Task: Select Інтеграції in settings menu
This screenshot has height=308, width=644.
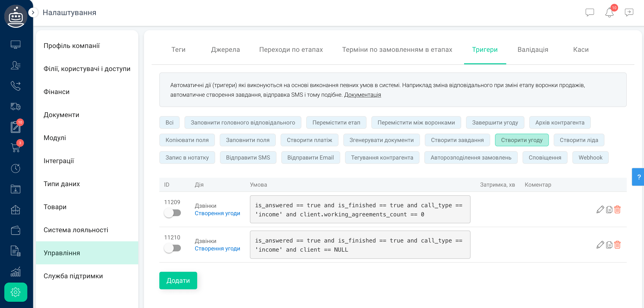Action: click(x=59, y=161)
